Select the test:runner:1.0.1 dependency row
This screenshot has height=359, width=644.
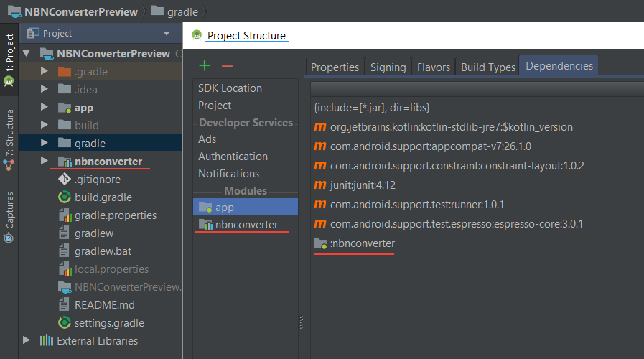(477, 204)
